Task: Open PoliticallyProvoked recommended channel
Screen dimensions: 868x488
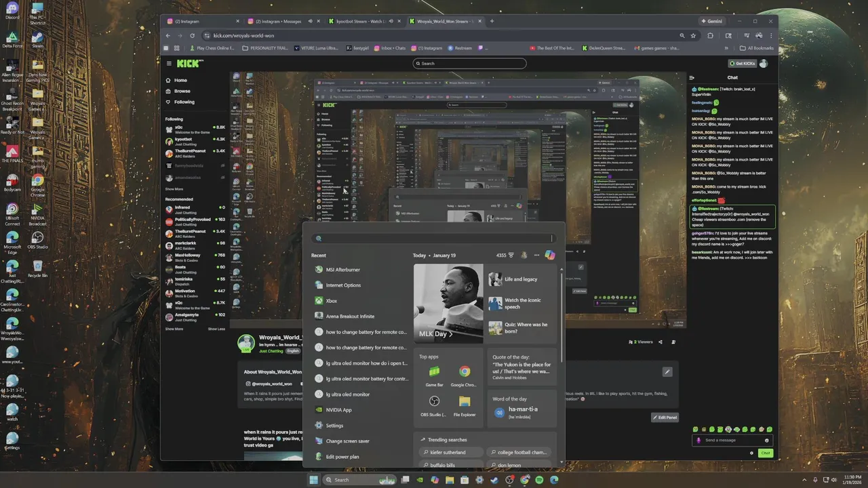Action: (x=195, y=221)
